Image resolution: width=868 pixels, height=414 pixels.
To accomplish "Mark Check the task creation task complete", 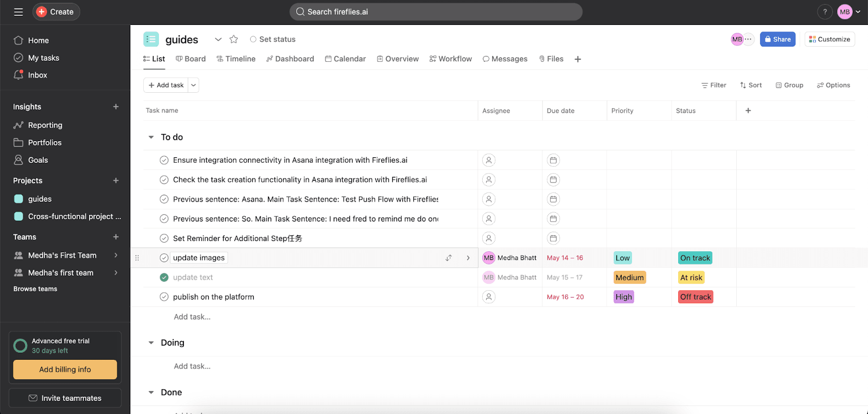I will (x=164, y=180).
